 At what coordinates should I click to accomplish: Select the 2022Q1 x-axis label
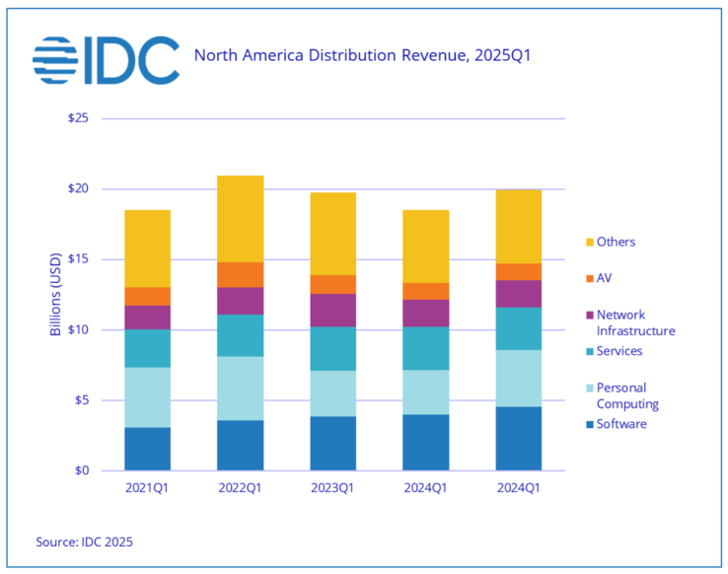240,487
